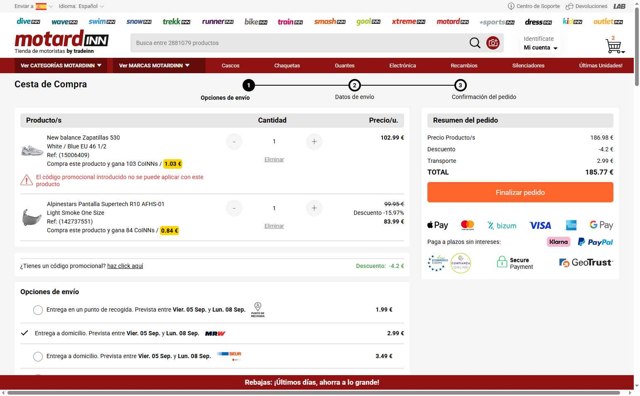The height and width of the screenshot is (396, 640).
Task: Open Guantes menu item
Action: 344,65
